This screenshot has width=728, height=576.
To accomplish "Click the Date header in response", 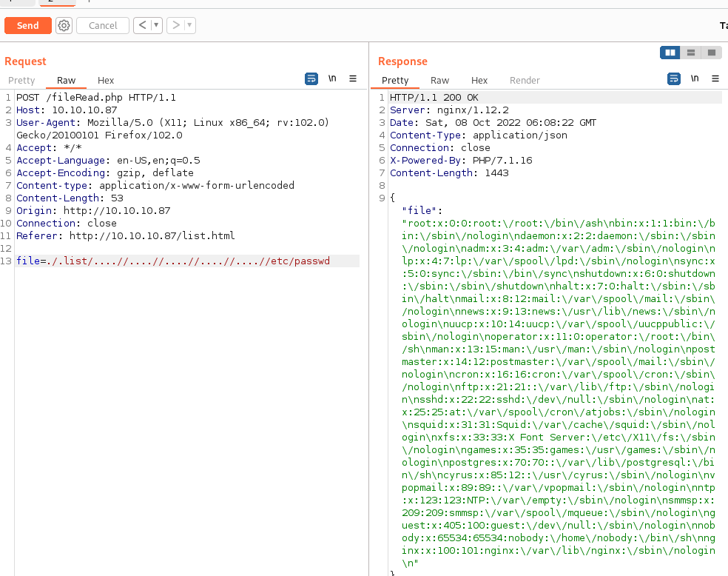I will tap(493, 123).
